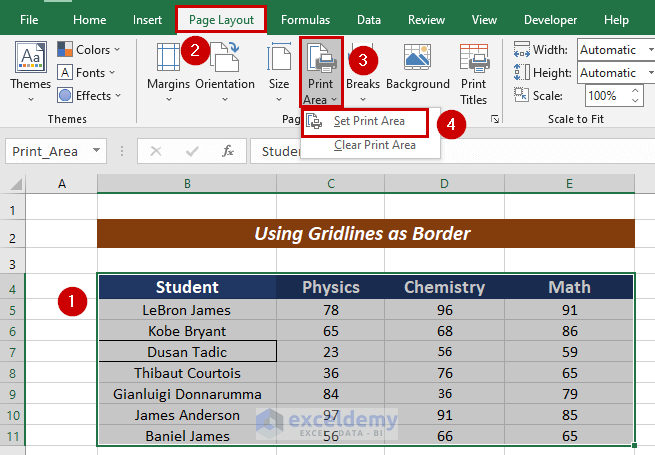The image size is (655, 455).
Task: Select the James Anderson cell
Action: pos(187,415)
